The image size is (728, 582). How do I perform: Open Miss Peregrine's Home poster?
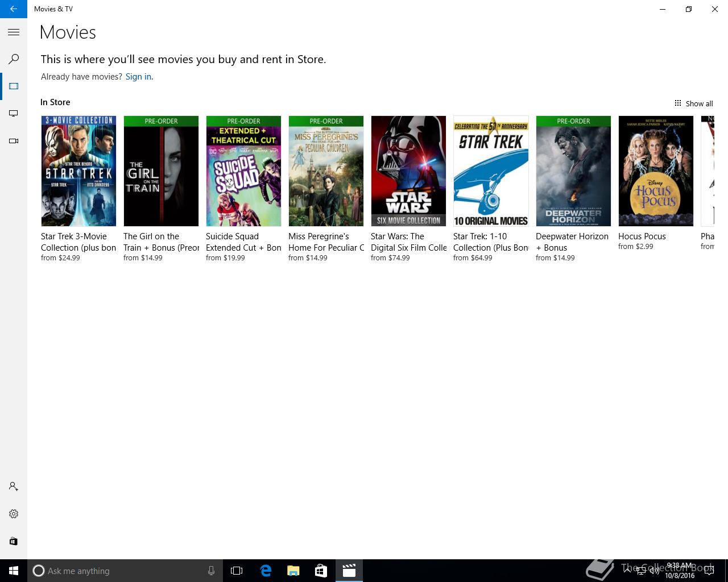point(326,171)
